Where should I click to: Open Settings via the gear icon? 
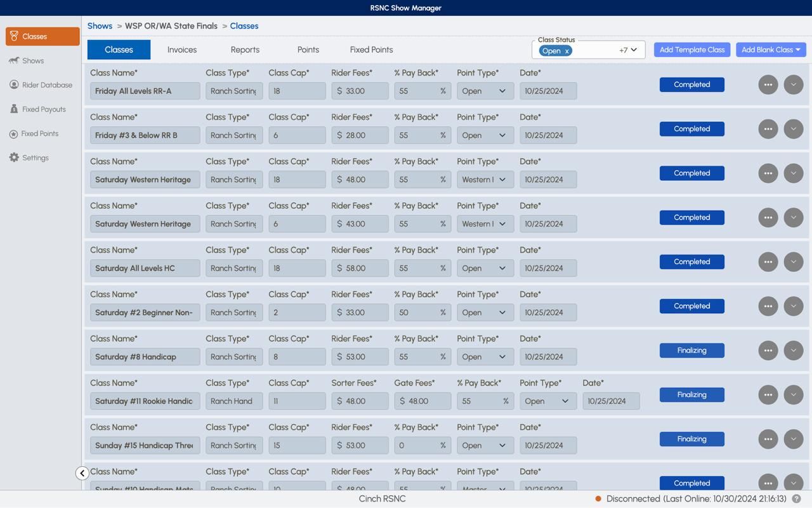coord(14,158)
